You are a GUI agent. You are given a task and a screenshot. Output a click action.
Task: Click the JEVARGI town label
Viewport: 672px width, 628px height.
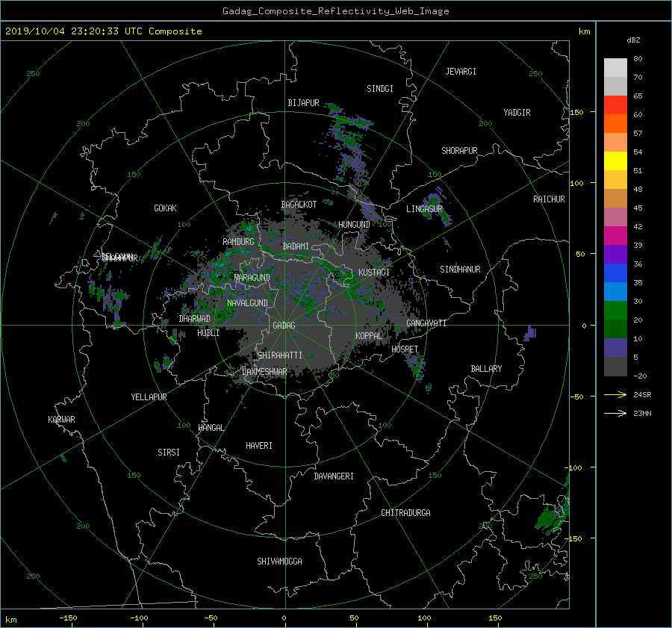(461, 72)
